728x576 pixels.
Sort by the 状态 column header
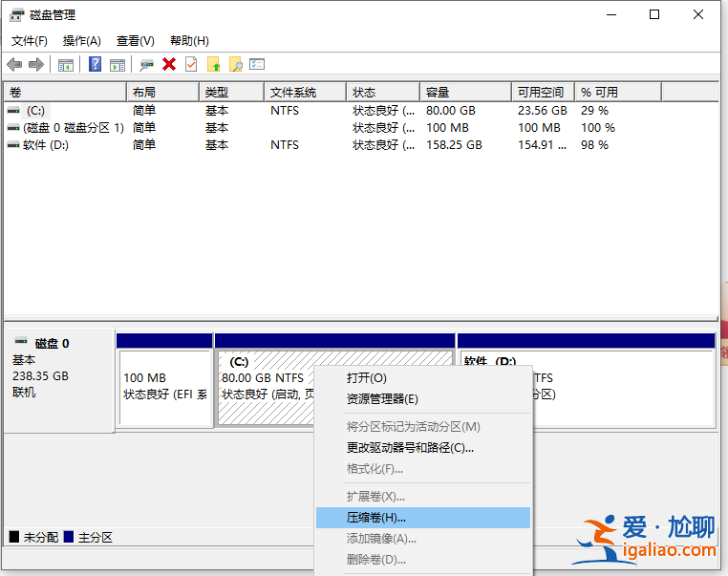pos(383,93)
